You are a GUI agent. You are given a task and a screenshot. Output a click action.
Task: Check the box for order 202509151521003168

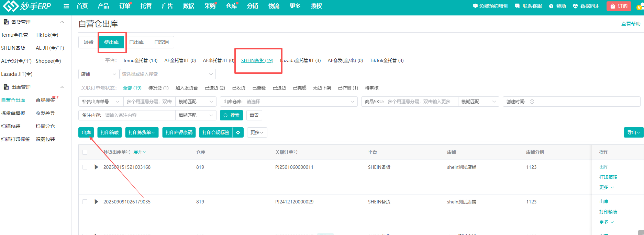[85, 167]
